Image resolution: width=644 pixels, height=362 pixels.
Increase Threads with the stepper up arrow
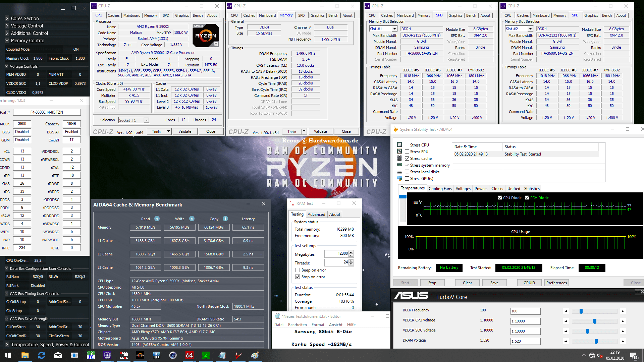(351, 261)
